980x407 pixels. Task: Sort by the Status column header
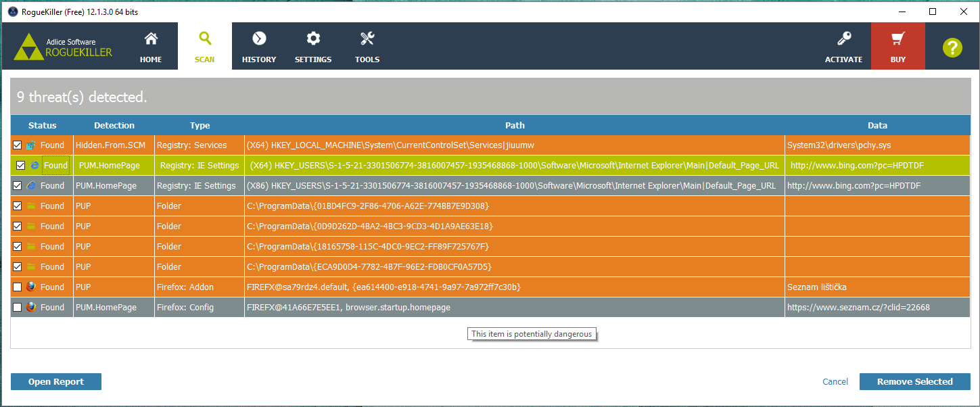(x=42, y=125)
